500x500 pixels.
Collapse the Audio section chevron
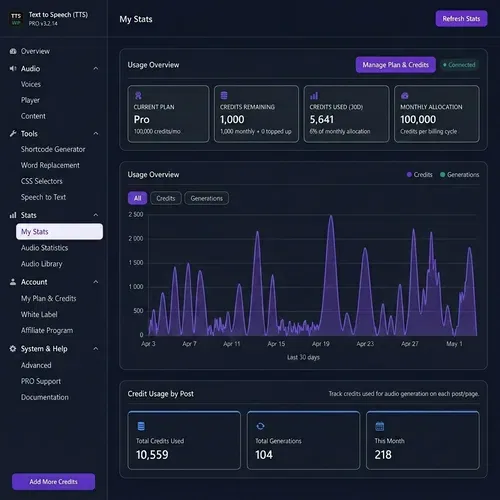[96, 69]
